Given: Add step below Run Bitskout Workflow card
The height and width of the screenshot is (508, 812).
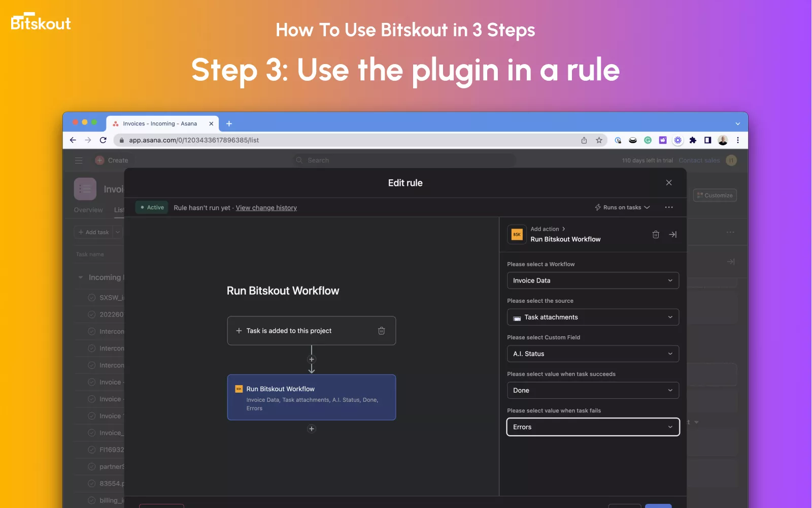Looking at the screenshot, I should [x=312, y=429].
